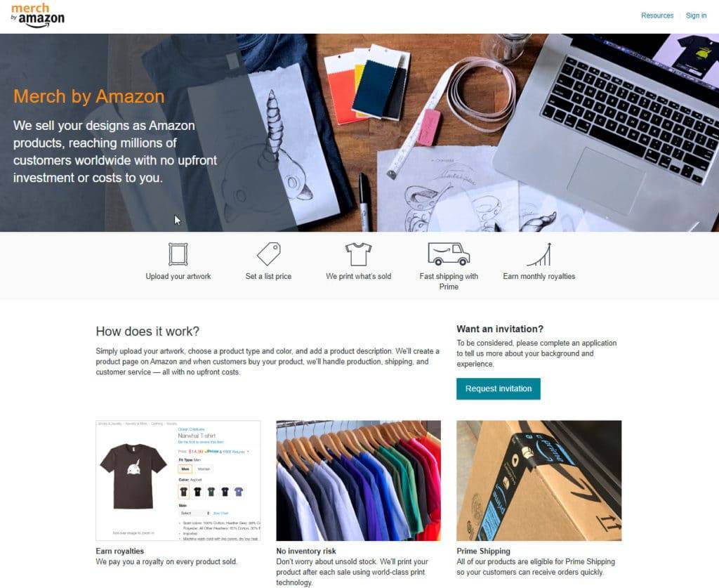The height and width of the screenshot is (588, 719).
Task: Click the price tag icon
Action: click(x=268, y=254)
